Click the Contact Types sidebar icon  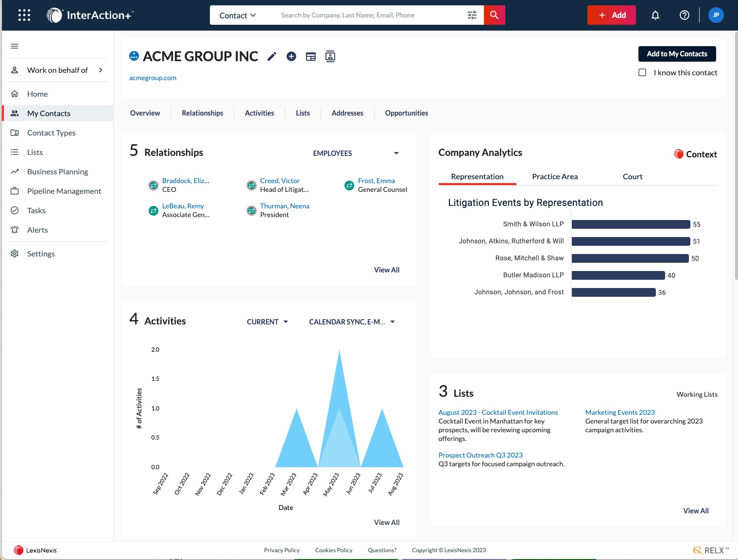tap(15, 133)
